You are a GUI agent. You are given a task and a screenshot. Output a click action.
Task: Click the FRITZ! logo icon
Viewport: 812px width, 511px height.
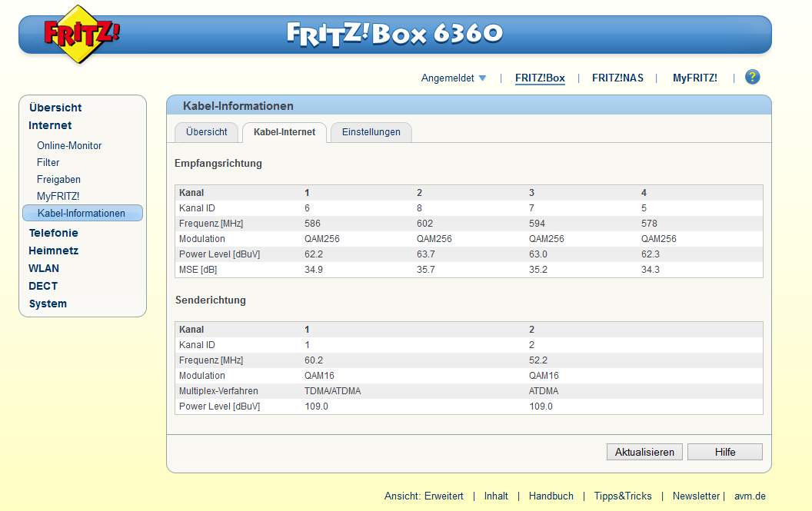pyautogui.click(x=80, y=34)
